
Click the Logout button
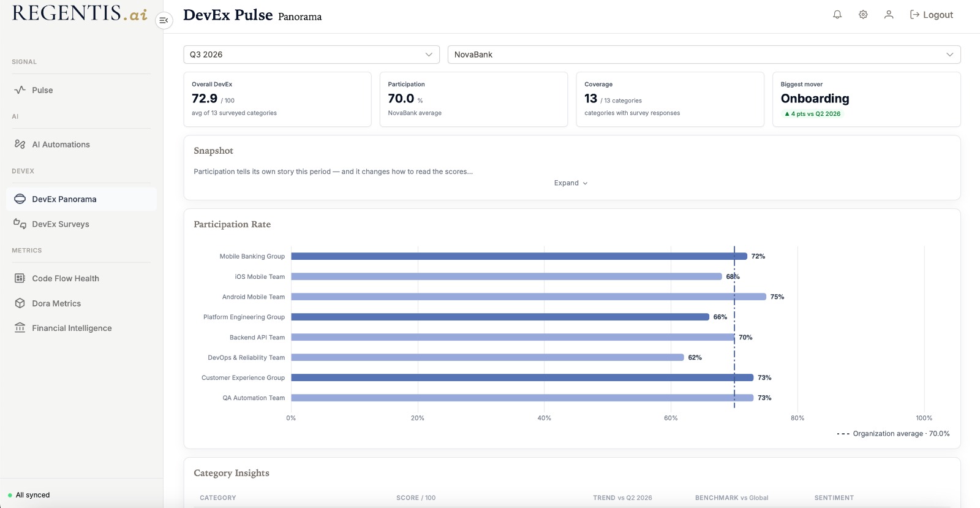(x=932, y=15)
